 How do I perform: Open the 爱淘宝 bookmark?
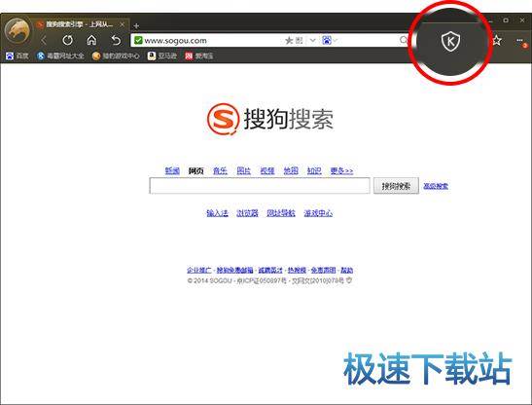tap(199, 55)
